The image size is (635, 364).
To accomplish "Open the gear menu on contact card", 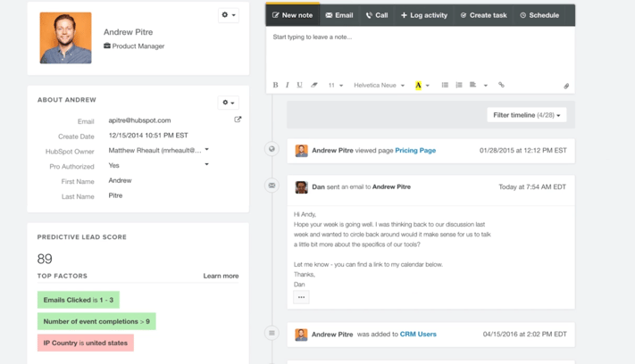I will [x=229, y=15].
